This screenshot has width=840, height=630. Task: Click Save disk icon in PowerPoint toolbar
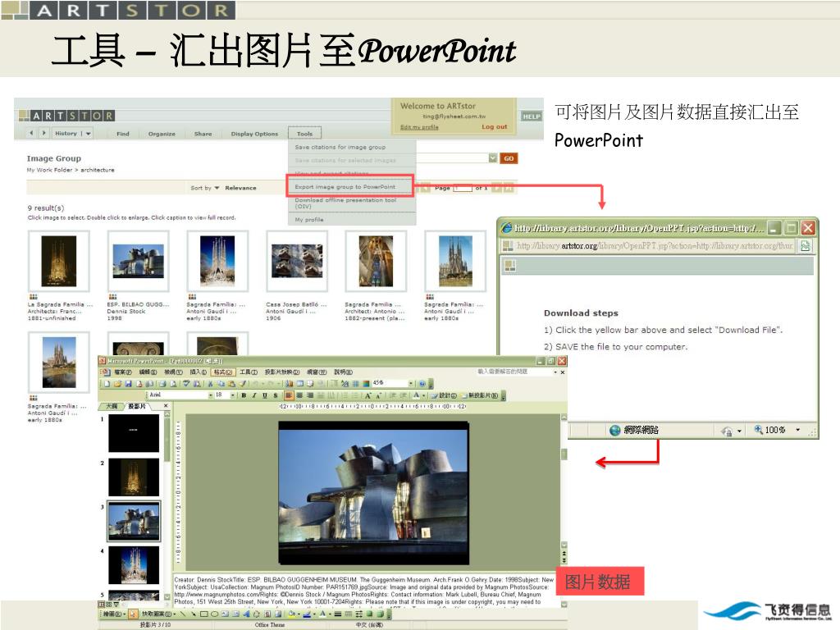129,384
